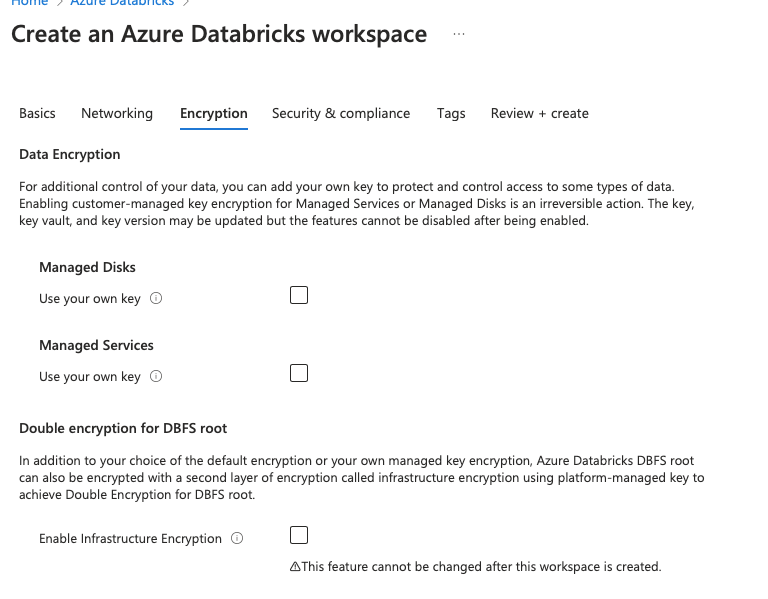The image size is (768, 599).
Task: Check own key box for Managed Services
Action: (x=298, y=373)
